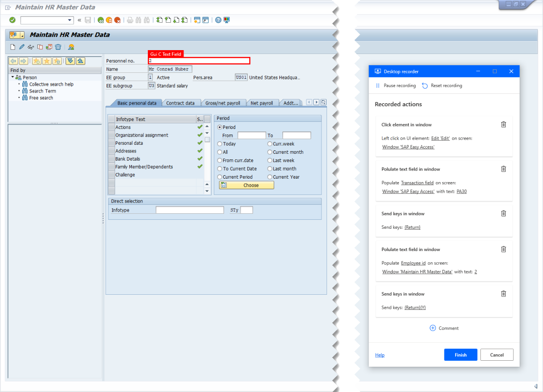Select Search Term tree item
The image size is (543, 392).
pyautogui.click(x=42, y=91)
